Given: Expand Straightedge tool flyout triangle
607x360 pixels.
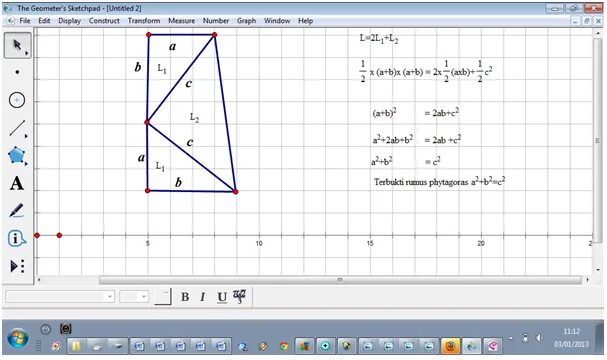Looking at the screenshot, I should pyautogui.click(x=26, y=136).
